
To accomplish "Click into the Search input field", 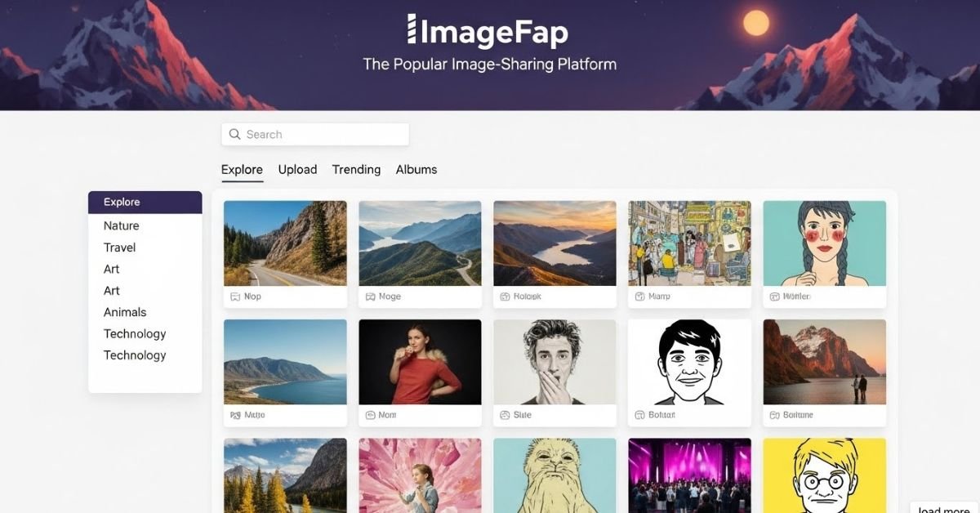I will (323, 135).
